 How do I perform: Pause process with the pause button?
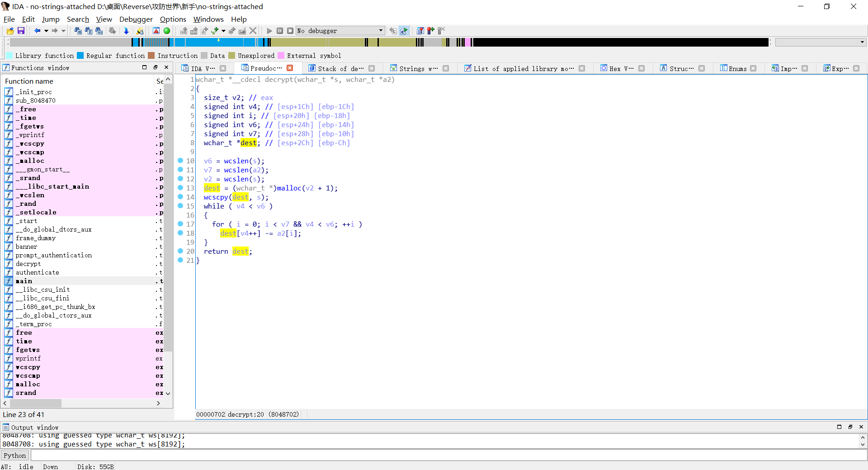pos(280,31)
